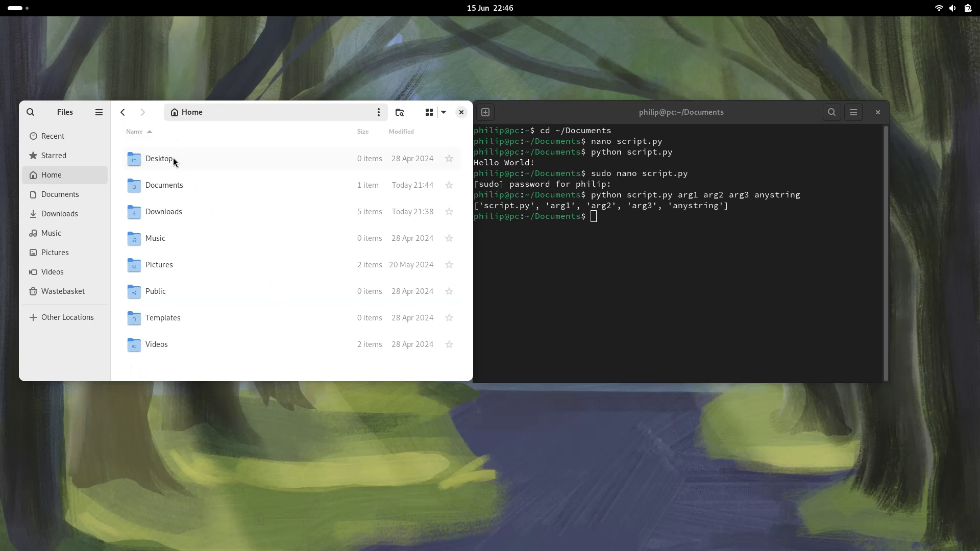The width and height of the screenshot is (980, 551).
Task: Open Videos in the sidebar
Action: 65,272
